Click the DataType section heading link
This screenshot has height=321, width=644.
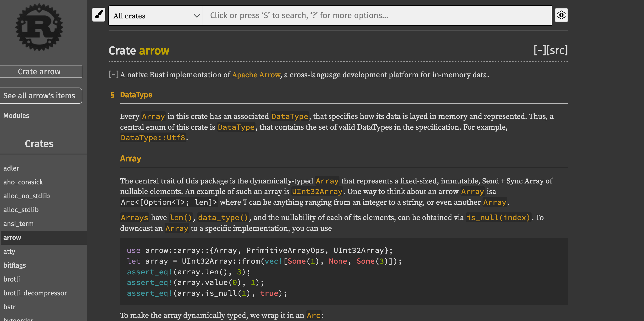136,95
